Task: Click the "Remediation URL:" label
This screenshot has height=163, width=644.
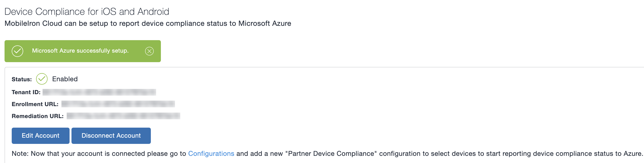Action: 38,116
